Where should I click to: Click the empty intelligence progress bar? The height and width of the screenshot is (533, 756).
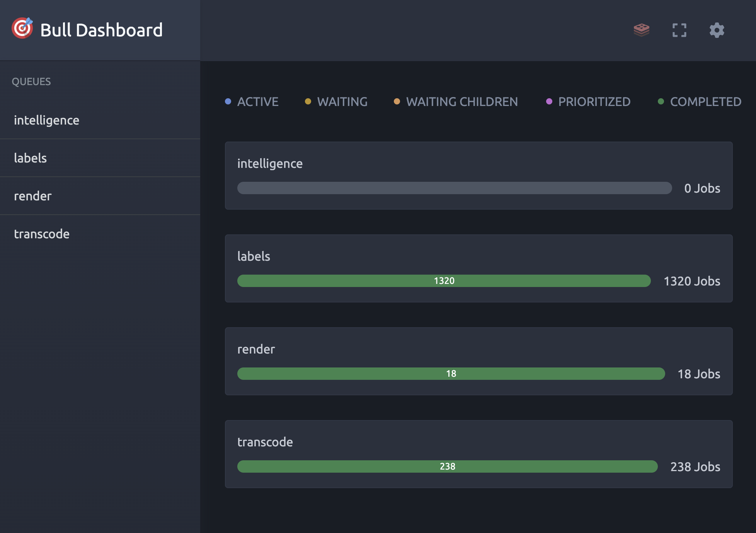click(454, 188)
